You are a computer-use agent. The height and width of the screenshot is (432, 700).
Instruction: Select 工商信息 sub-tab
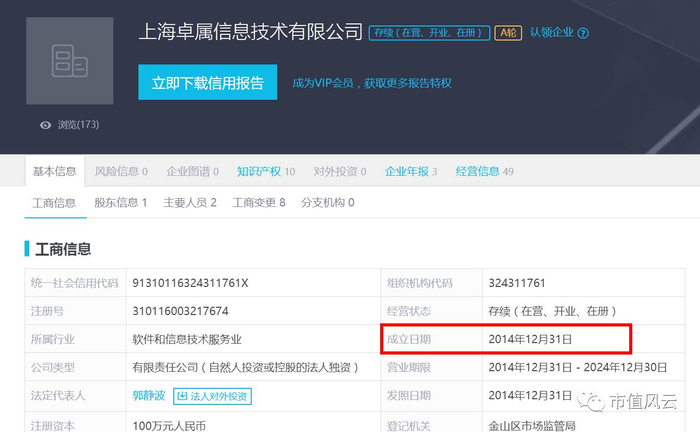(54, 203)
